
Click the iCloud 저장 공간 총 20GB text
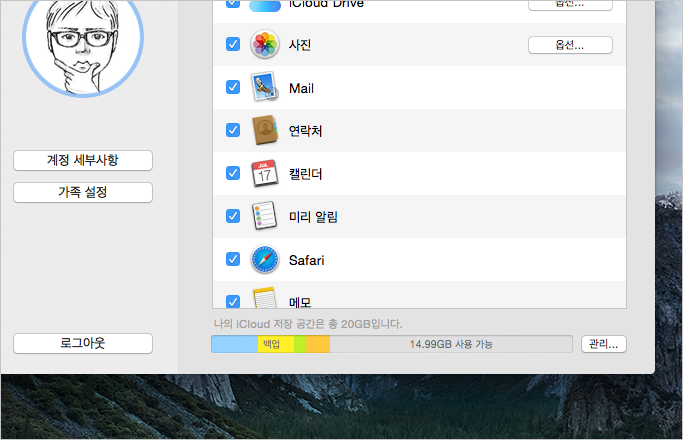[308, 324]
